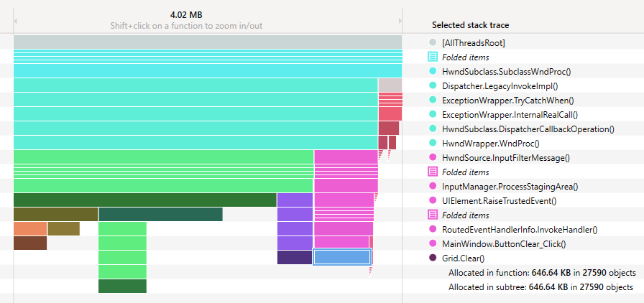Viewport: 644px width, 303px height.
Task: Click the circle icon beside HwndWrapper.WndProc()
Action: point(433,143)
